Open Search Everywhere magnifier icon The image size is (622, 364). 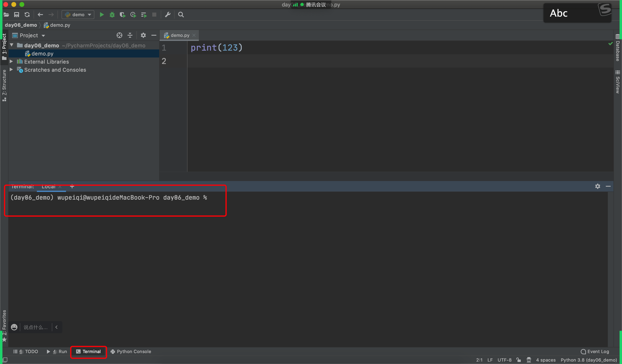click(181, 15)
